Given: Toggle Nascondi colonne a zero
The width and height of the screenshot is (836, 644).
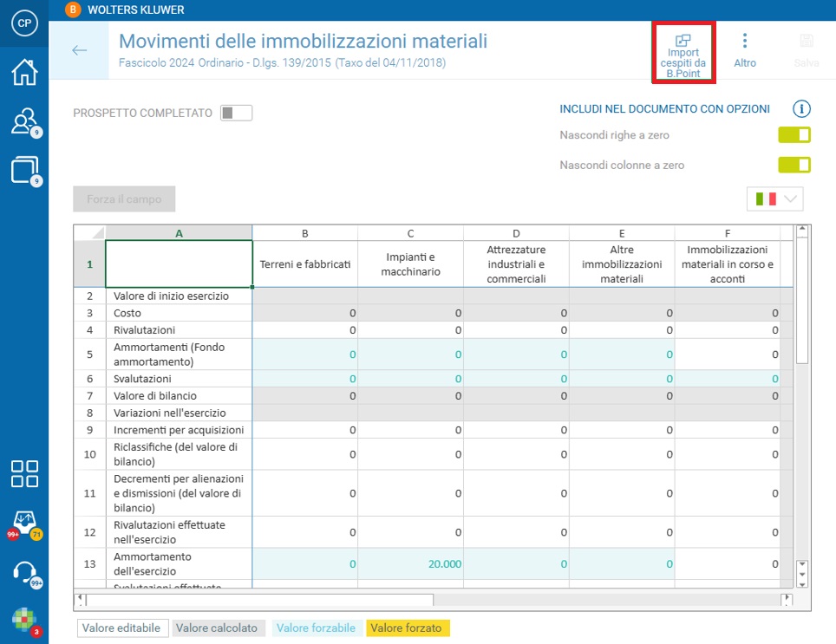Looking at the screenshot, I should 794,165.
